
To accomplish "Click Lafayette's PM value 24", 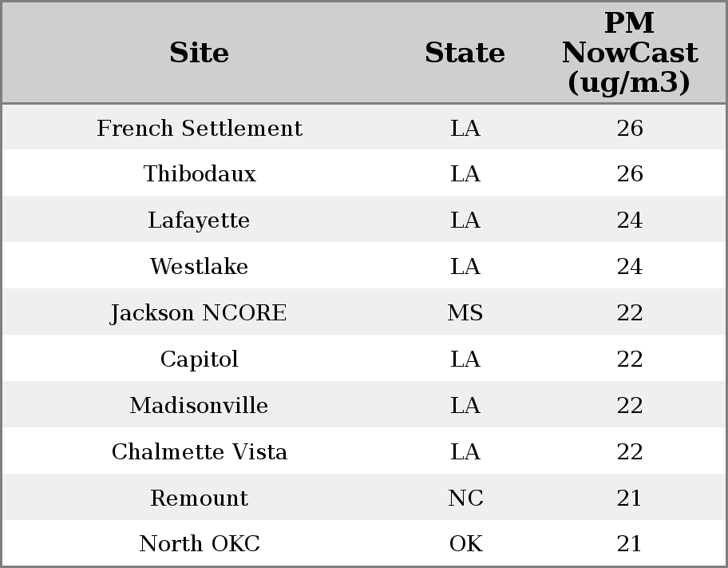I will point(630,220).
